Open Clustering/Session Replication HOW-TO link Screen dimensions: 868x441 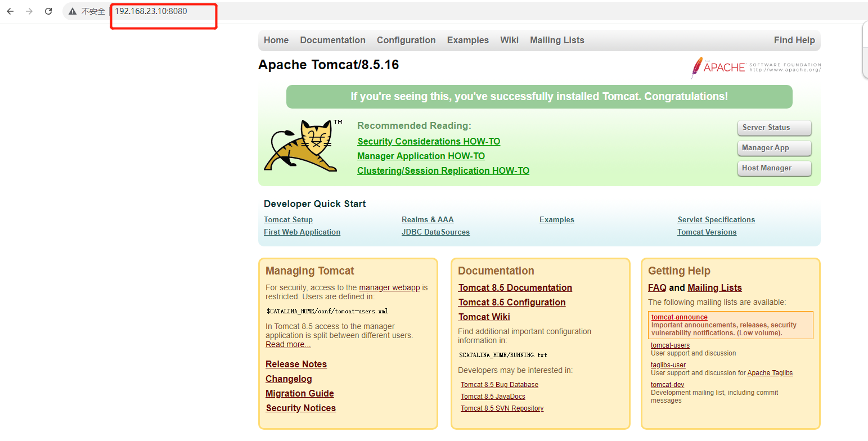point(443,171)
